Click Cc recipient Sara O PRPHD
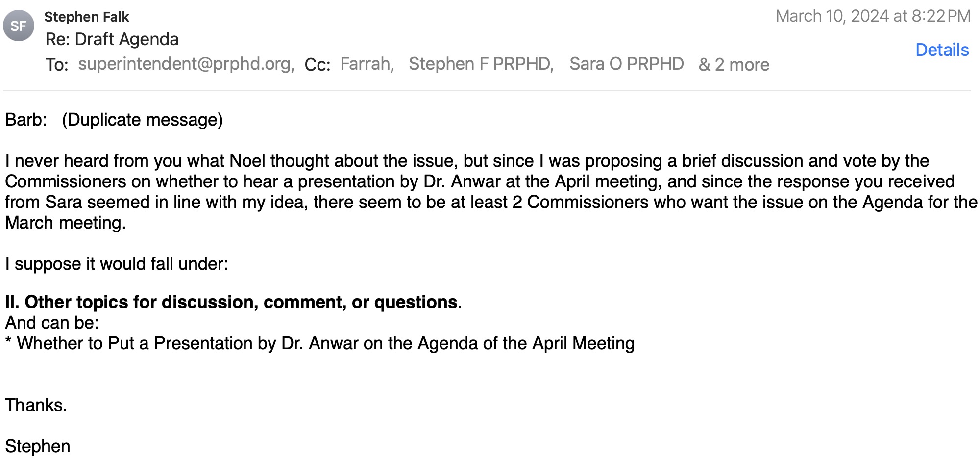 (x=626, y=64)
